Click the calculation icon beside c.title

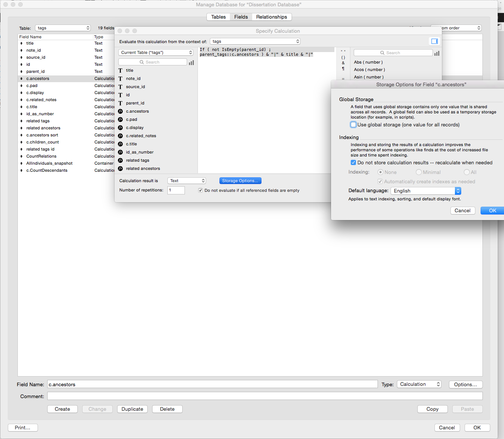pyautogui.click(x=121, y=144)
